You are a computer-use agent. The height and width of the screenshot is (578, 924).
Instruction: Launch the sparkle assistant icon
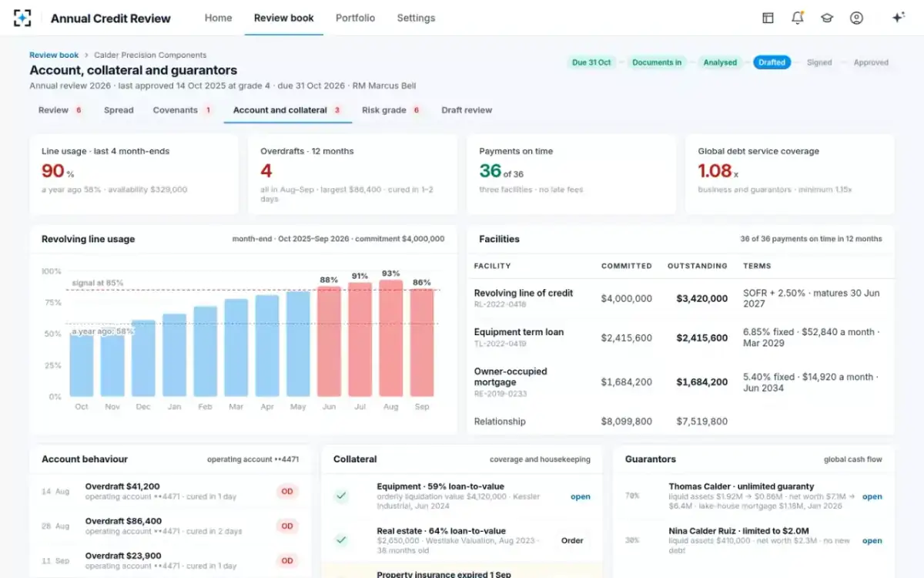[898, 18]
